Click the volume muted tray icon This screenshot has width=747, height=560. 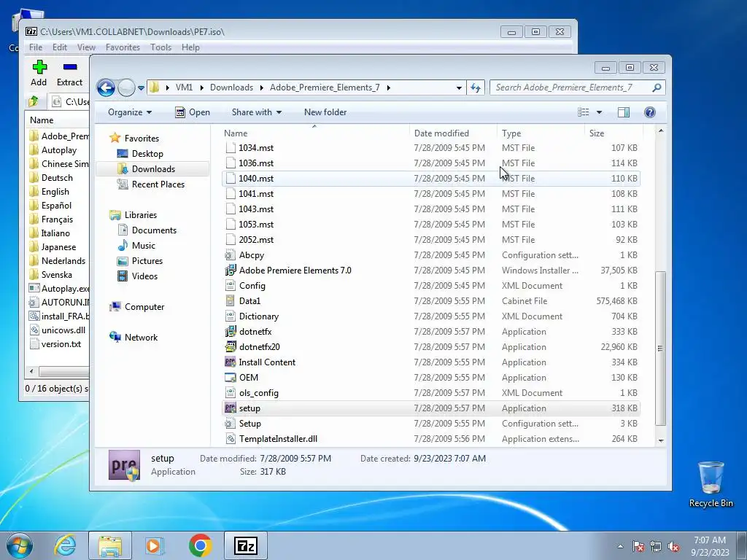pos(673,546)
